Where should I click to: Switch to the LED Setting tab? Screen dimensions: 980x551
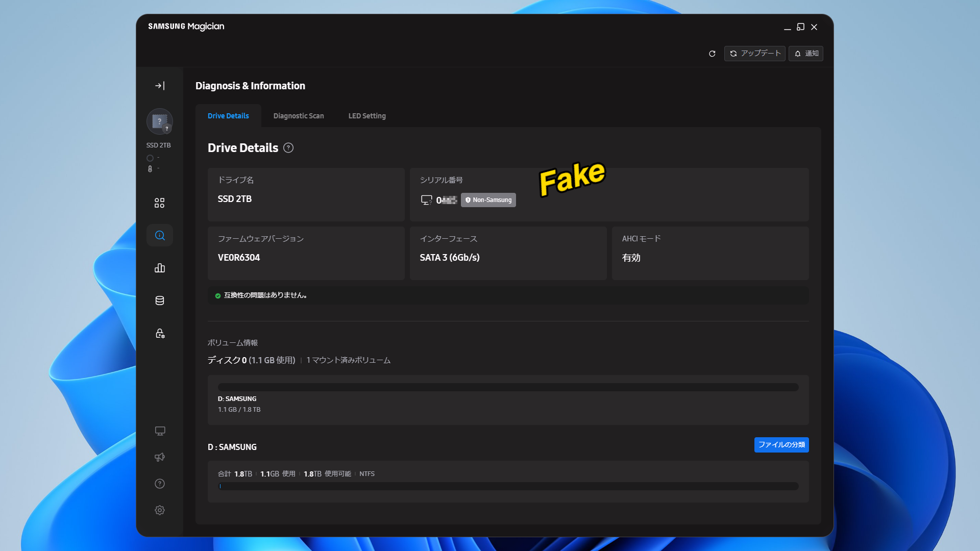[x=367, y=116]
